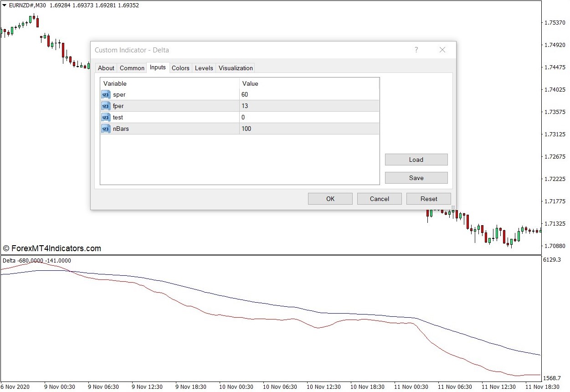Click the sper variable integer icon
This screenshot has width=570, height=392.
106,95
